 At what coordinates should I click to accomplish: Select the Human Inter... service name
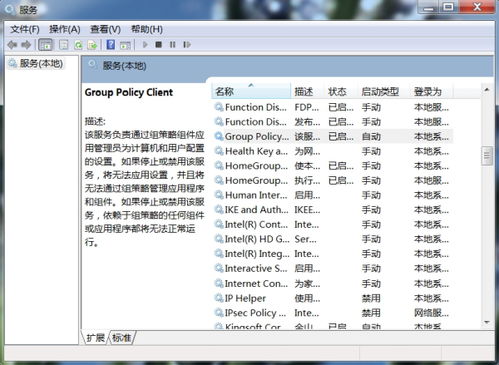click(256, 195)
